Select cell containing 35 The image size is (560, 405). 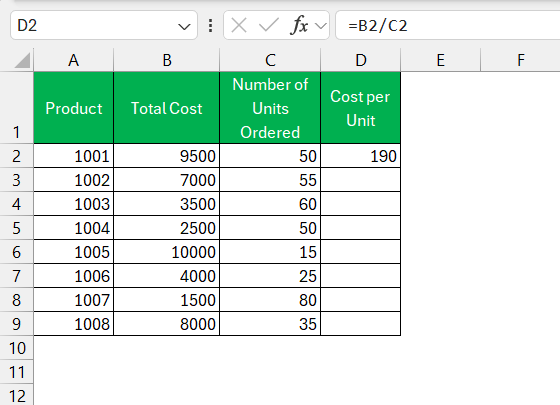(270, 324)
